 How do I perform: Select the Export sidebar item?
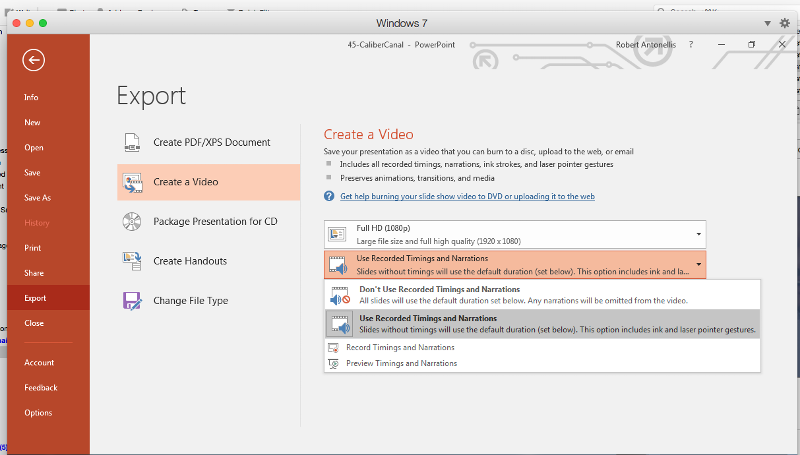[48, 298]
